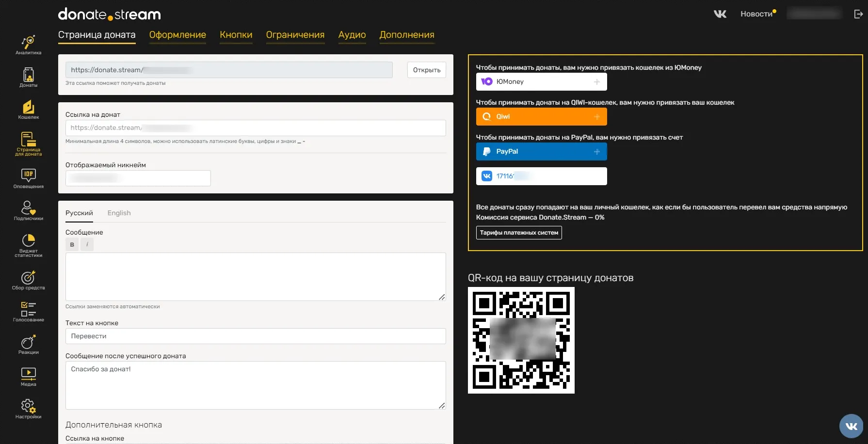Open Оповещения alerts settings
868x444 pixels.
[28, 179]
